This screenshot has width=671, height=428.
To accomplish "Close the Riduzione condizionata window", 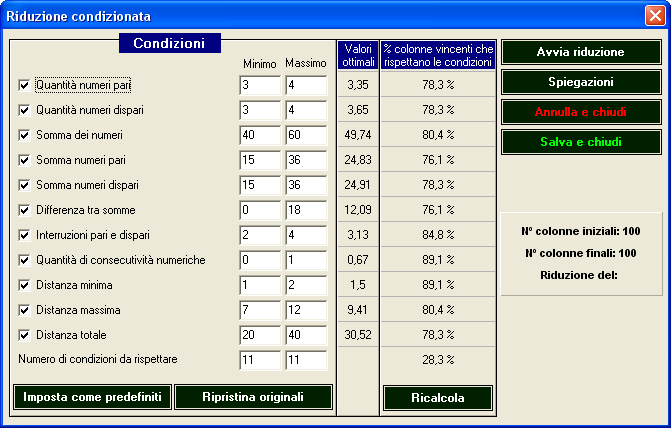I will (x=654, y=15).
